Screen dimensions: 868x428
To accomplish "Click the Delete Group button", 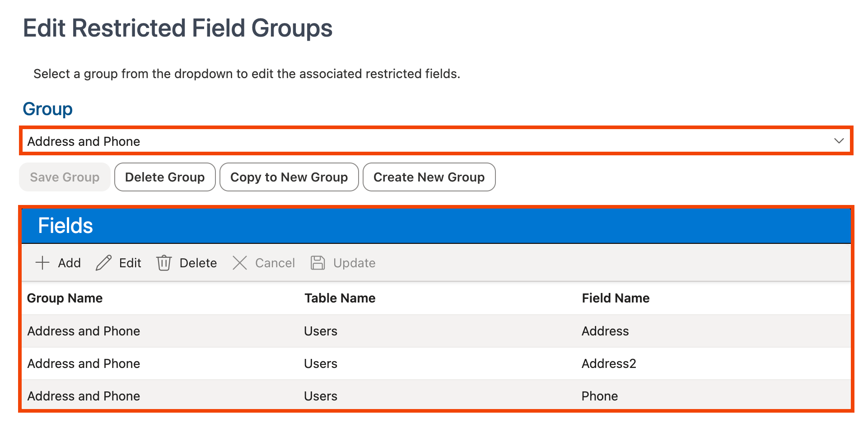I will 165,177.
